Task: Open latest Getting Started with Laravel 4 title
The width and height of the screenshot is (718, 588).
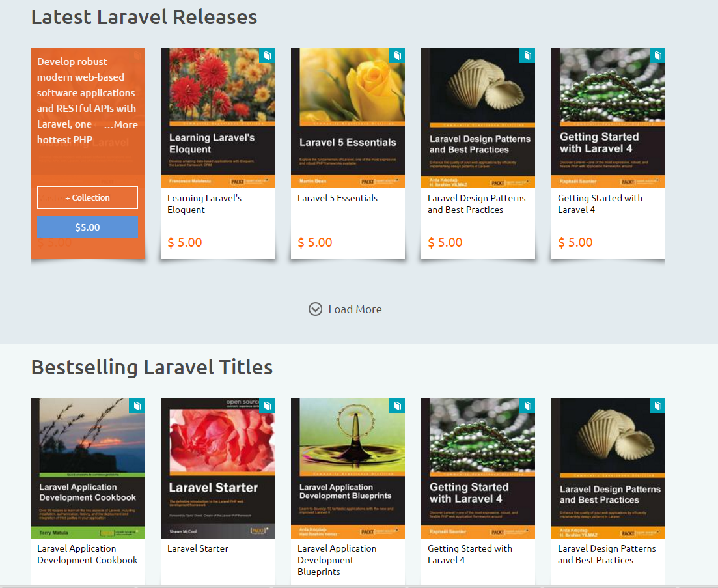Action: (x=600, y=204)
